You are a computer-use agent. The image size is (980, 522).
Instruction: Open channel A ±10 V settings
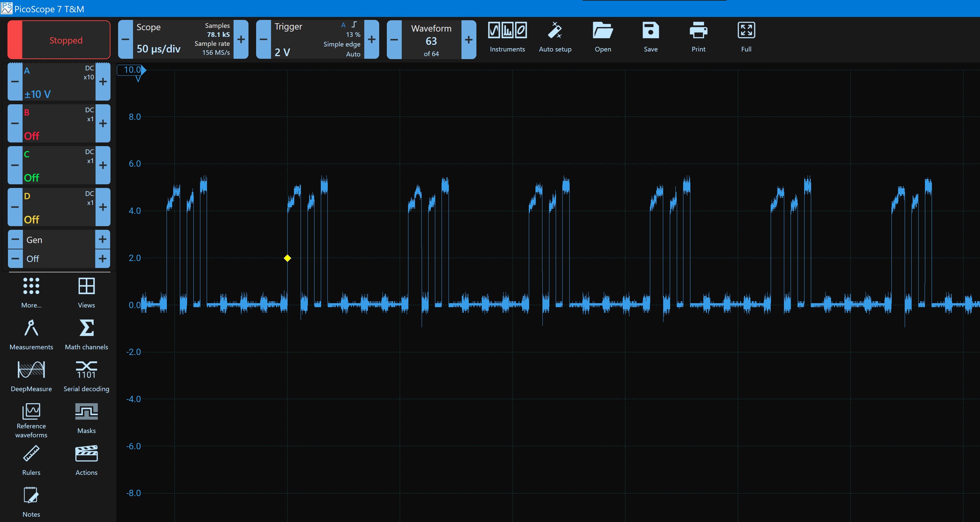pyautogui.click(x=59, y=82)
